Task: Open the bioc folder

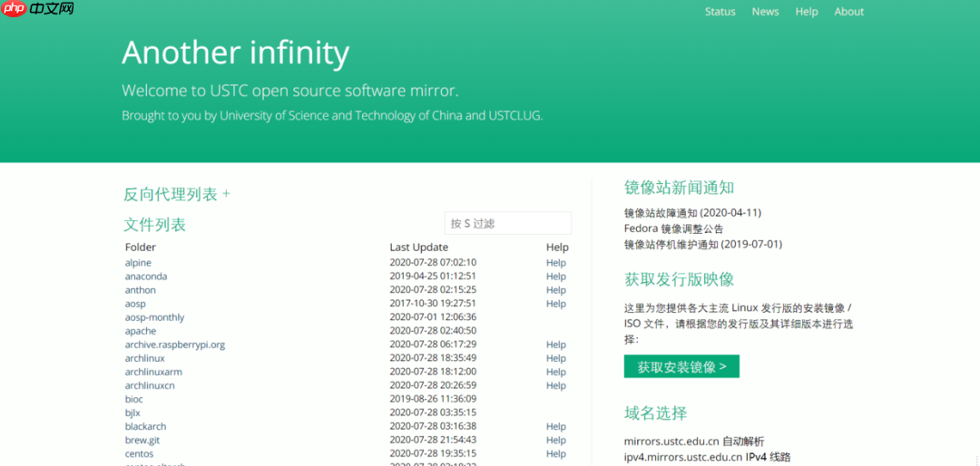Action: coord(133,399)
